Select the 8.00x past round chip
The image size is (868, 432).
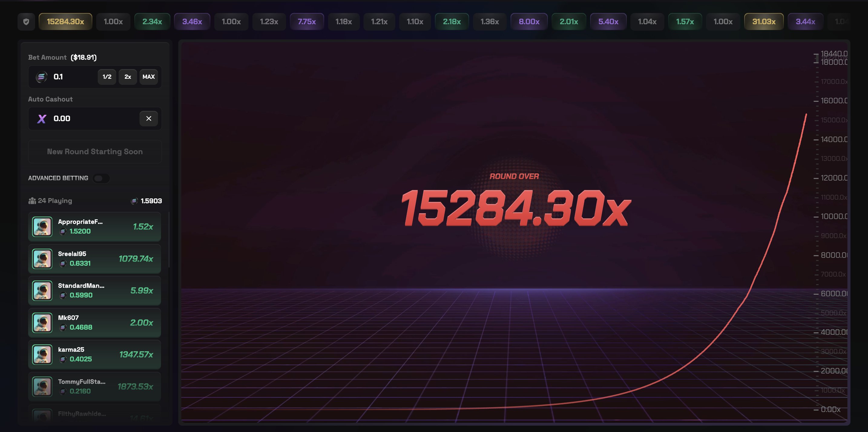coord(529,22)
